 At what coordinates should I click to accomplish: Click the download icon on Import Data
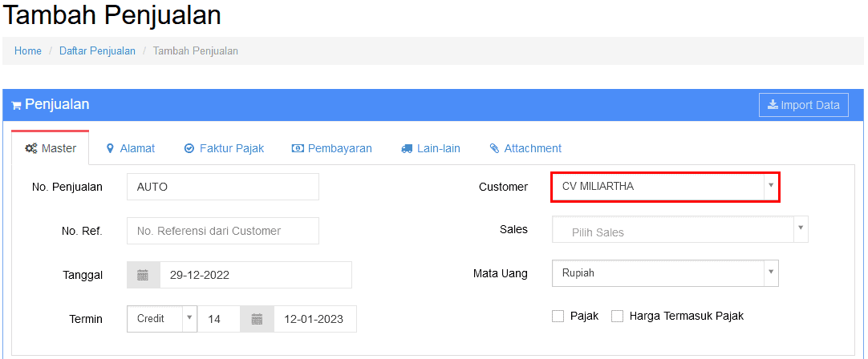pos(773,104)
